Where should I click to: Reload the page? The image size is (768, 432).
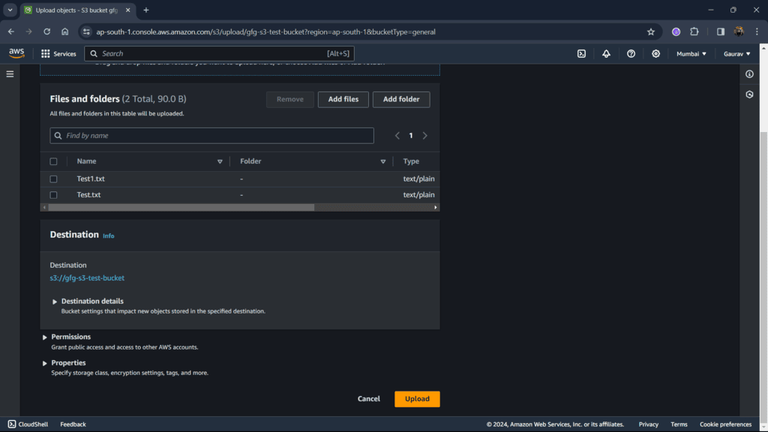[47, 32]
